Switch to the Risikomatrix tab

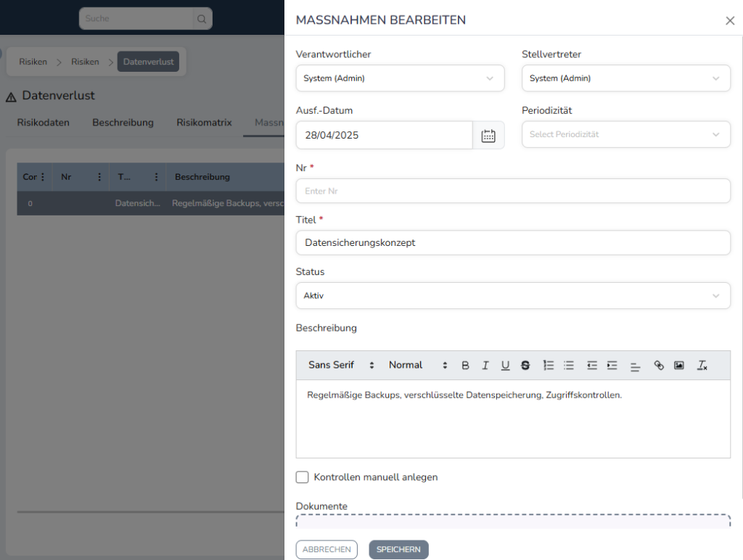pos(204,123)
